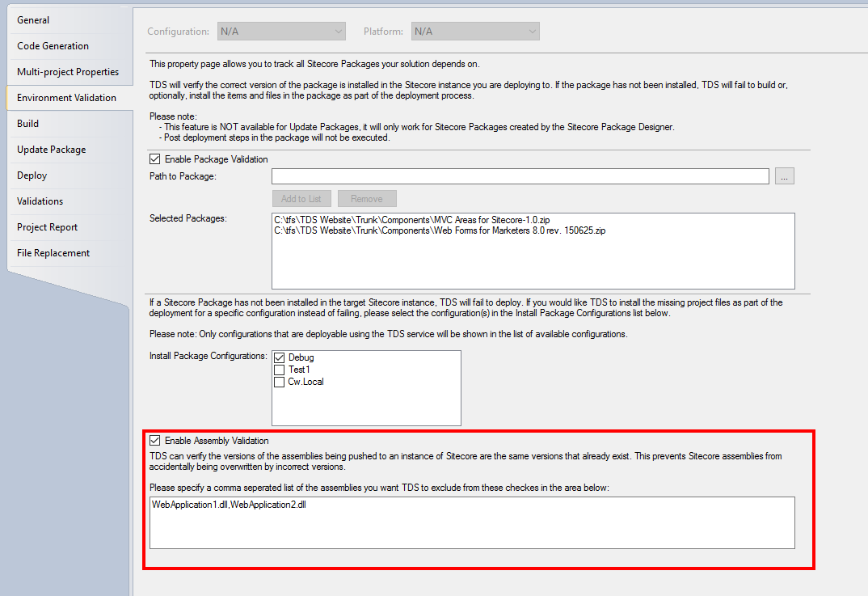Toggle Enable Assembly Validation checkbox

click(x=155, y=441)
